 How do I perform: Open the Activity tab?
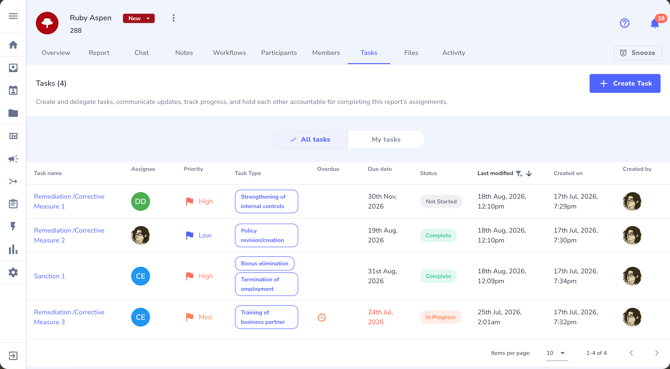454,53
